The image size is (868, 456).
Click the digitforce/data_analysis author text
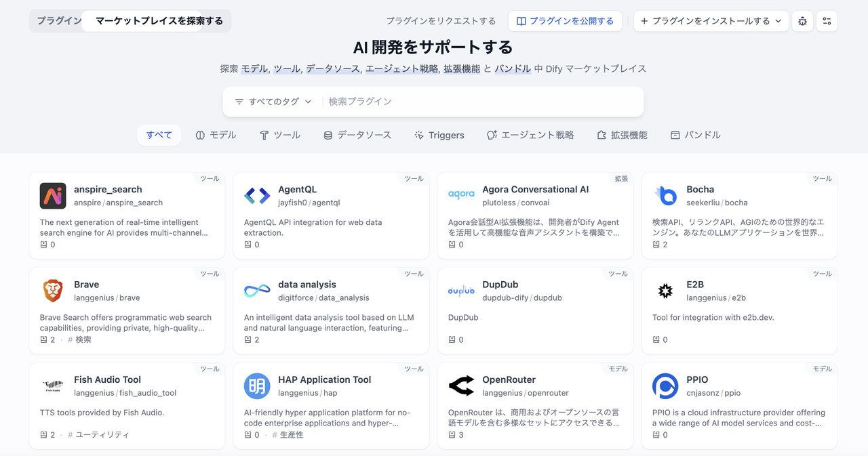tap(323, 297)
